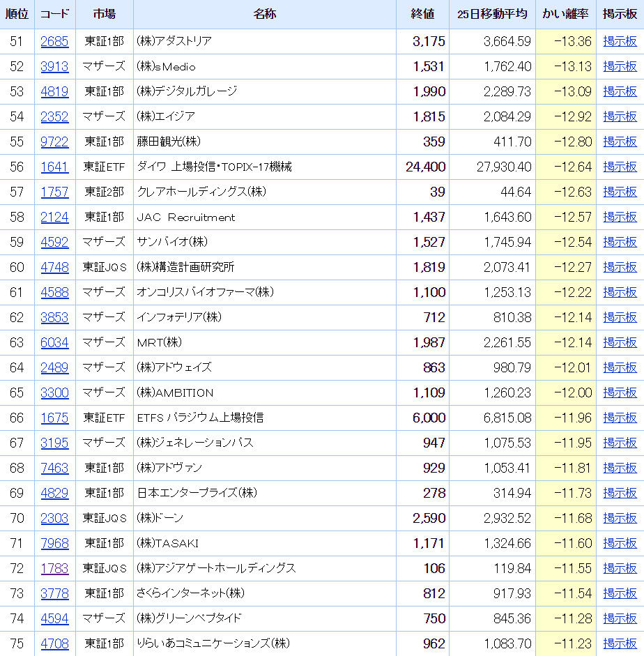This screenshot has width=644, height=656.
Task: Open stock code 3300 link
Action: coord(54,393)
